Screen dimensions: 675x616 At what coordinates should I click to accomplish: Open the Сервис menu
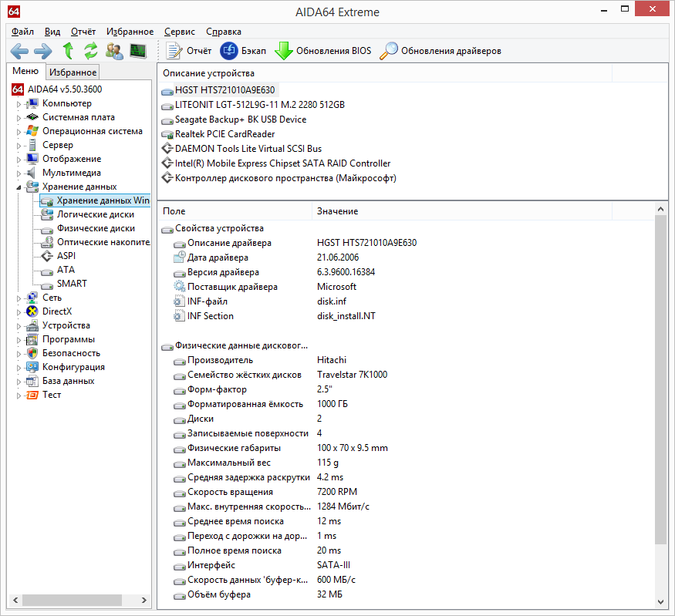180,32
